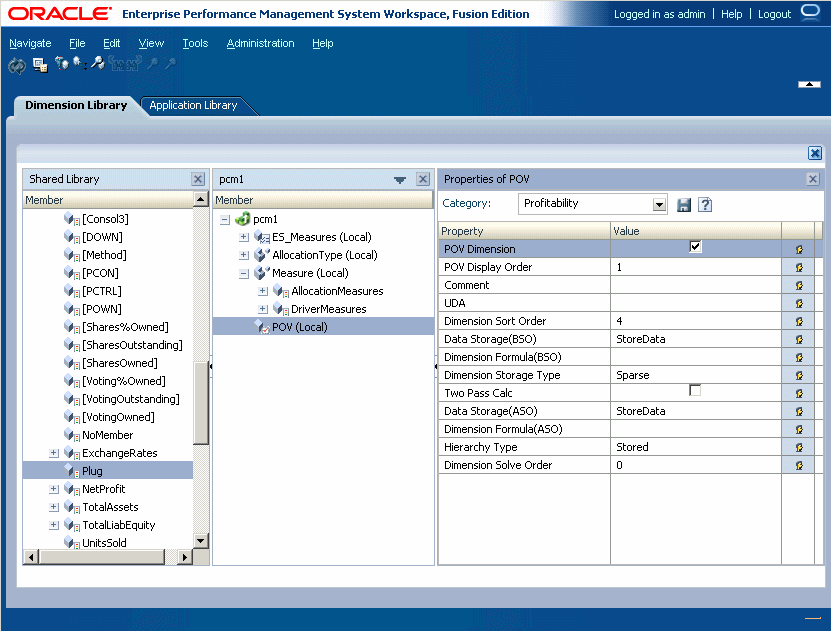
Task: Click the Save properties disk icon
Action: pos(684,205)
